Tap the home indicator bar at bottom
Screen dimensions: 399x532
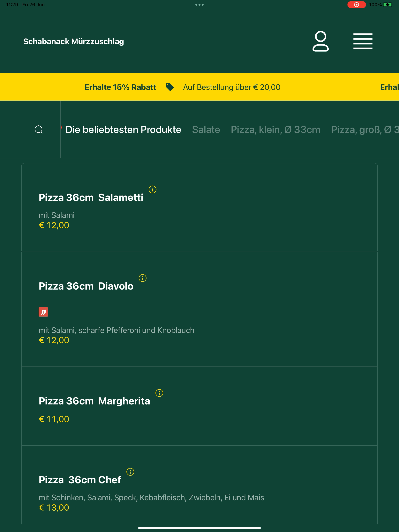tap(199, 528)
